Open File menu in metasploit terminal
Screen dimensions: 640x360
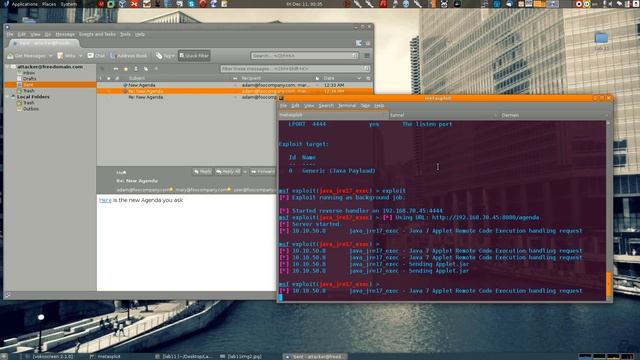tap(283, 106)
